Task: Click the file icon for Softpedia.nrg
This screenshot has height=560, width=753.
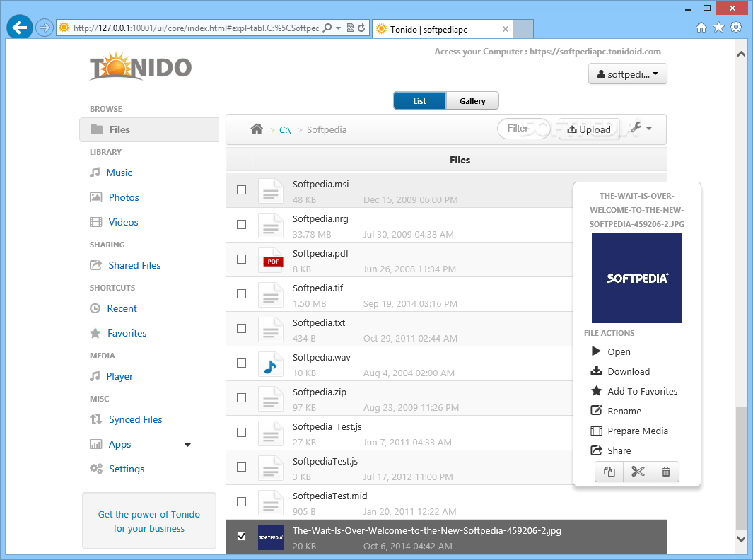Action: point(271,226)
